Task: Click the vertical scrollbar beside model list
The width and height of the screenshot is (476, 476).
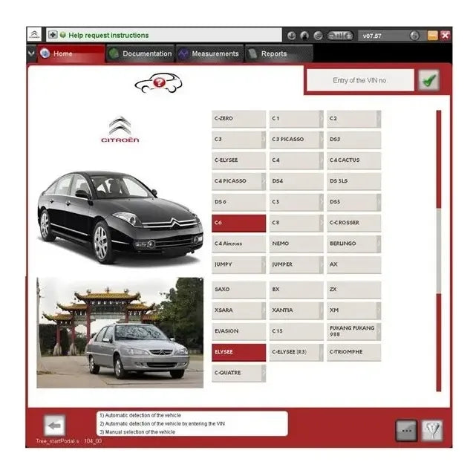Action: [x=439, y=251]
